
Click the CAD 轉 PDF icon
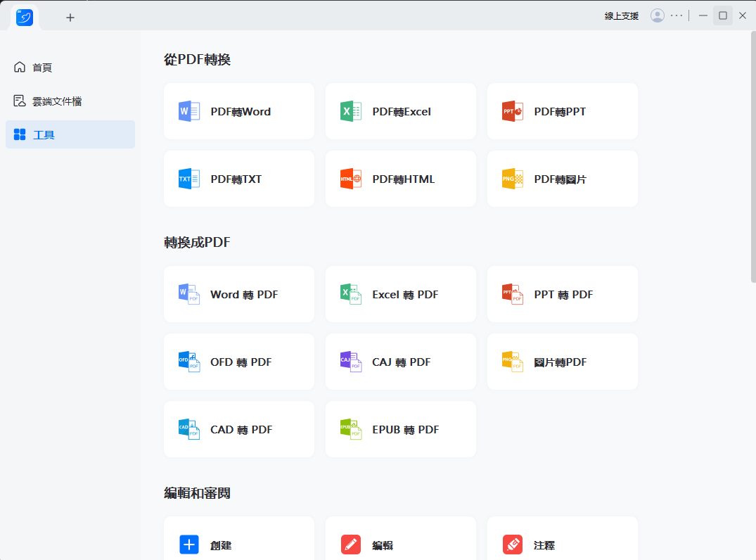[x=189, y=429]
